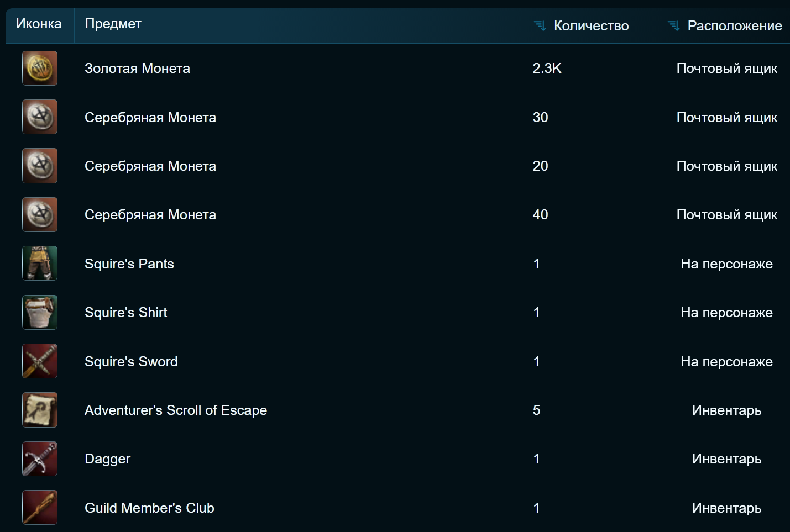Click the sort arrow beside Расположение
This screenshot has width=790, height=532.
(673, 26)
